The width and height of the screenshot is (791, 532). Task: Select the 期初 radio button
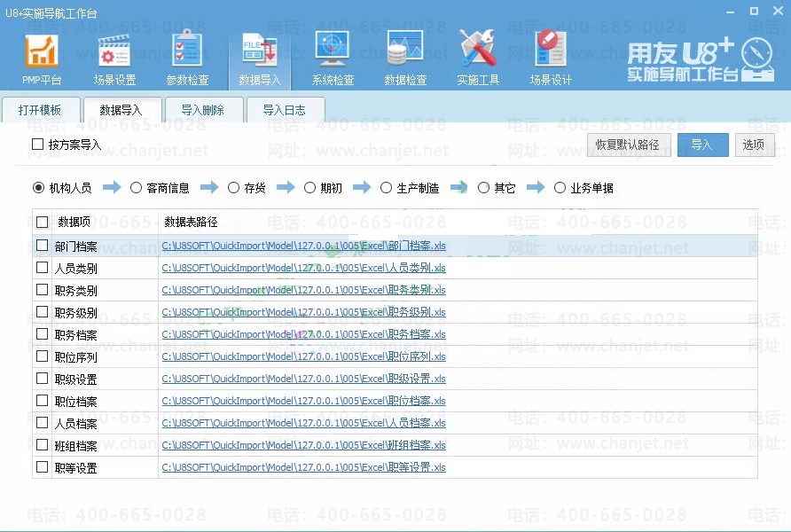pyautogui.click(x=309, y=188)
